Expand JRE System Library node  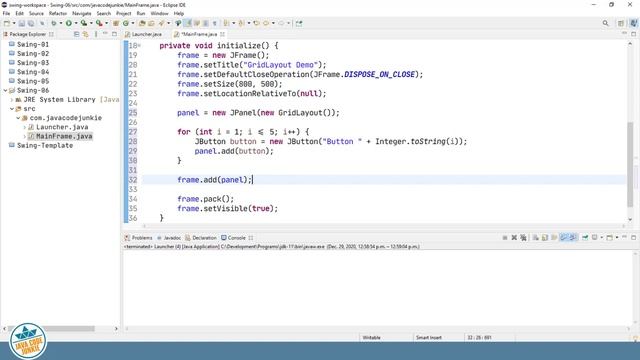pos(12,100)
